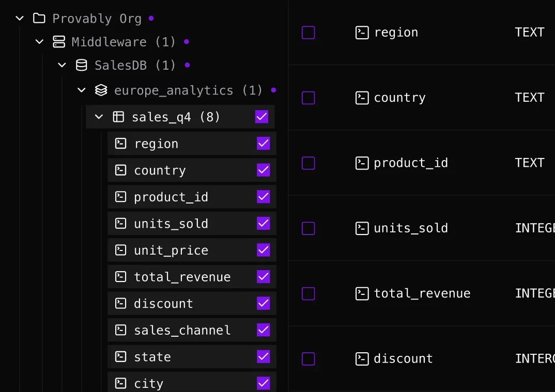
Task: Click the folder icon next to Provably Org
Action: coord(38,18)
